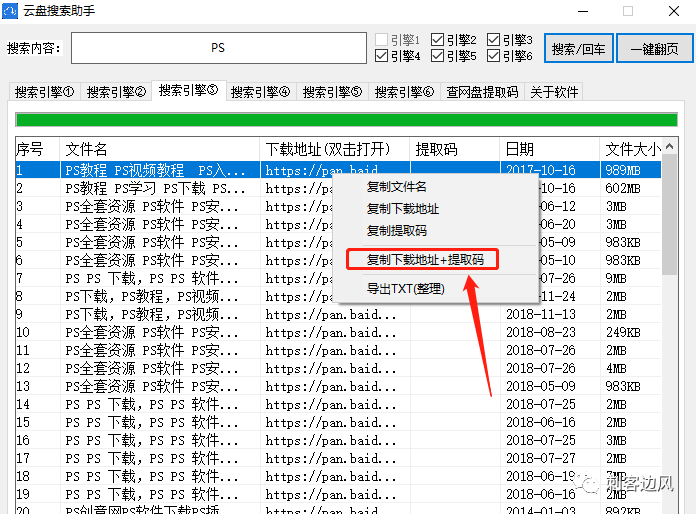Click file size 983KB in row 5
Viewport: 696px width, 514px height.
point(623,242)
